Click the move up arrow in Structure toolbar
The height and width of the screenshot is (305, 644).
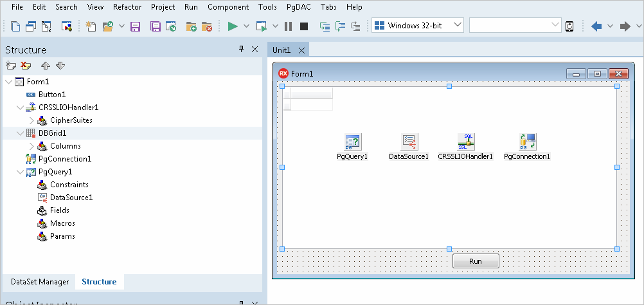tap(46, 66)
